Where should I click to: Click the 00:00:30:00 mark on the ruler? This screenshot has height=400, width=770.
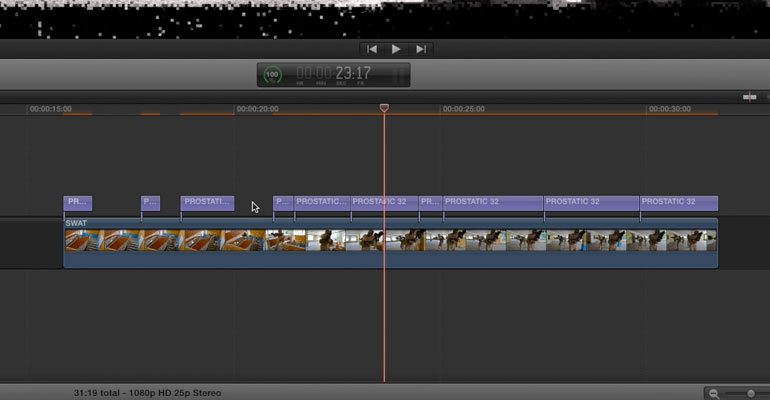point(670,109)
